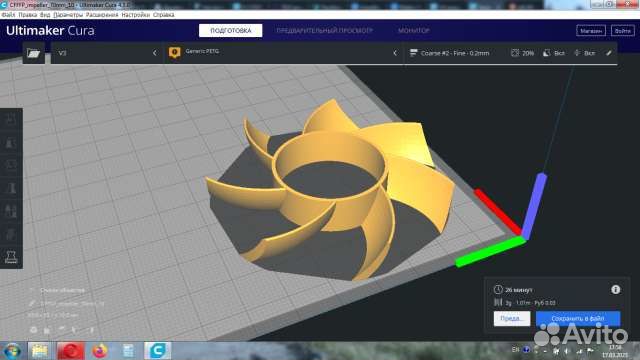Open the EN keyboard language switcher
The height and width of the screenshot is (360, 640).
pyautogui.click(x=516, y=350)
